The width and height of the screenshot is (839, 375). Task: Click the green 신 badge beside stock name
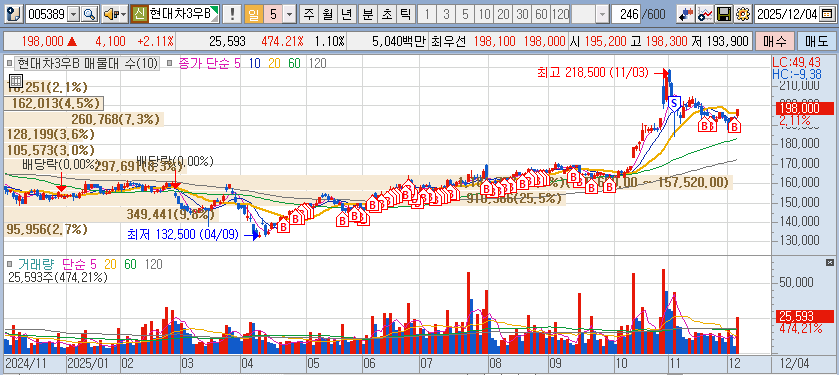click(x=140, y=14)
